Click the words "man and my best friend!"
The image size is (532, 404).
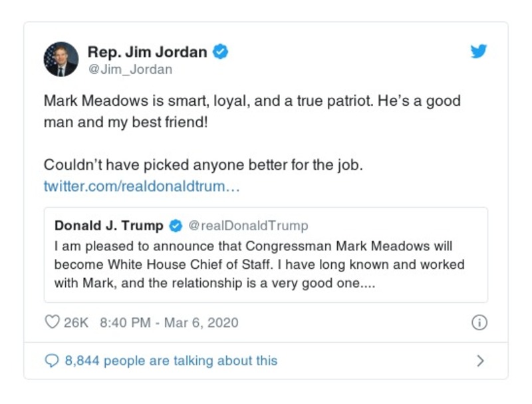126,123
